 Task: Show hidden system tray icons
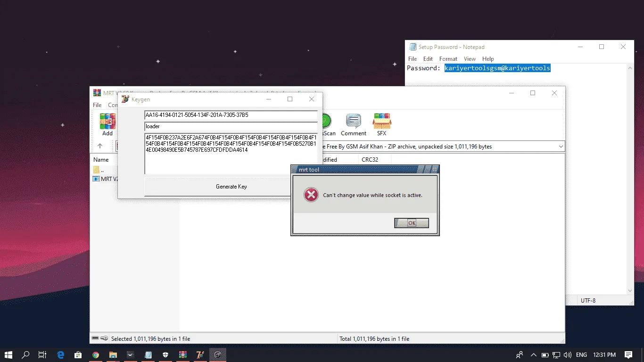pyautogui.click(x=534, y=354)
